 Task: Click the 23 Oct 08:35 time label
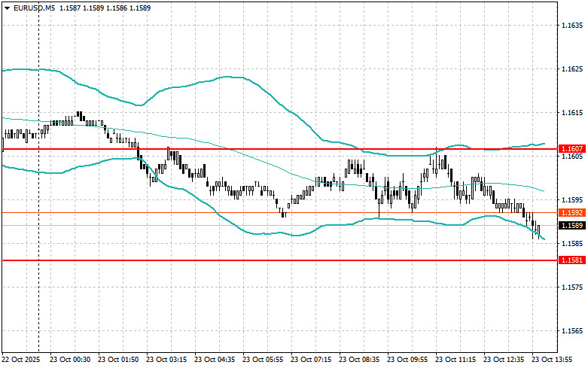point(359,360)
